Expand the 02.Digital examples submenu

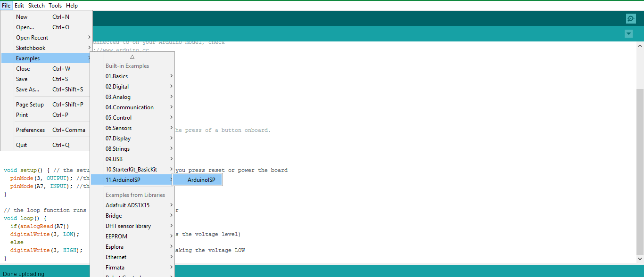[132, 87]
